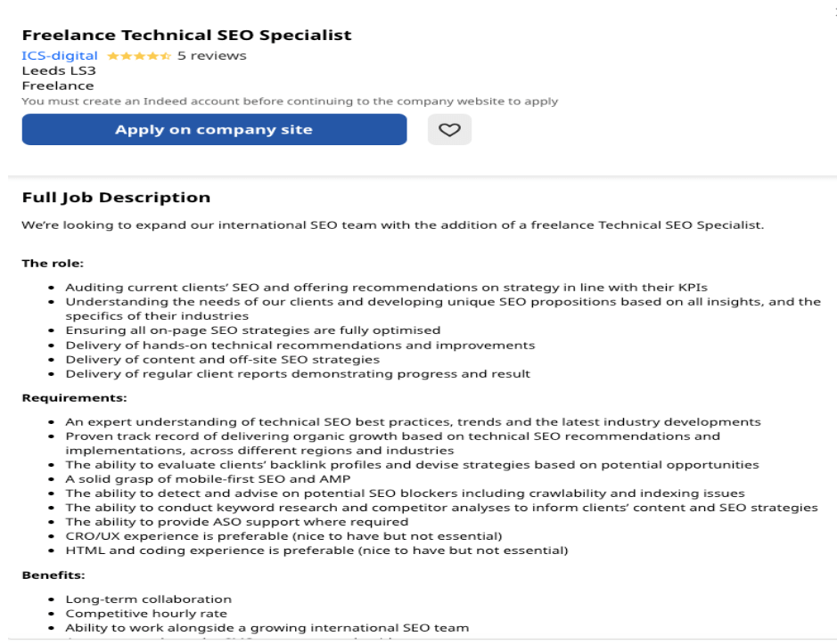Viewport: 837px width, 644px height.
Task: Click the intro sentence about expanding the SEO team
Action: tap(392, 225)
